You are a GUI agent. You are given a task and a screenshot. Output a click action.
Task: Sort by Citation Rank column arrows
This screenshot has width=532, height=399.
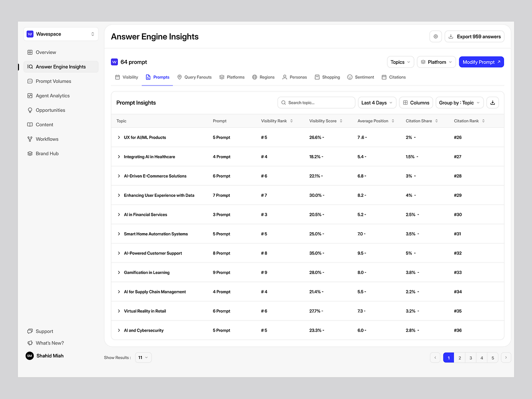click(483, 121)
